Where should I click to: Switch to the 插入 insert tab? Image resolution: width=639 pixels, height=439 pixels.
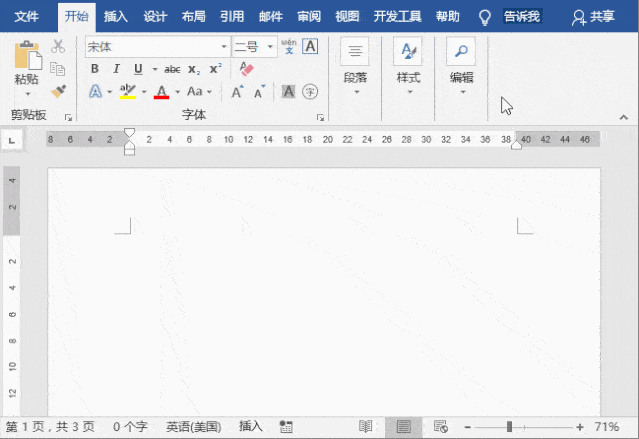click(x=115, y=17)
